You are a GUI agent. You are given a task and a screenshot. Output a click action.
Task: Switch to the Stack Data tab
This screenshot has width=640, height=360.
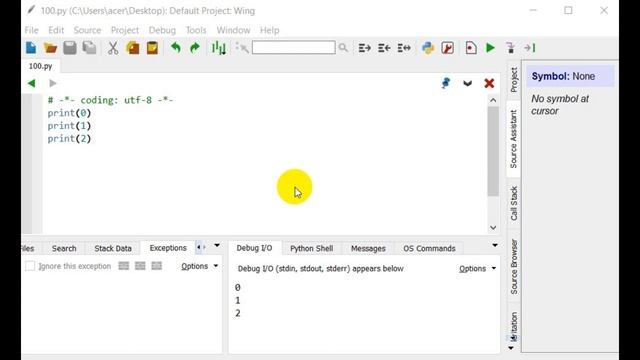pos(113,248)
